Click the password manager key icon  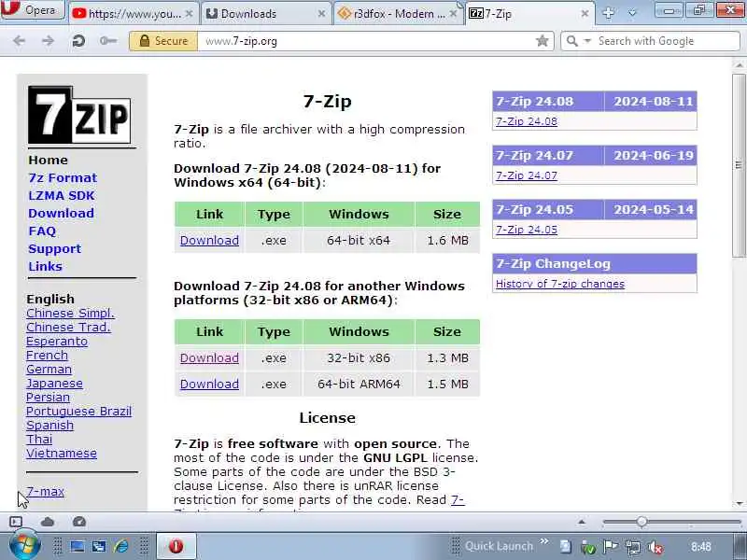(108, 41)
